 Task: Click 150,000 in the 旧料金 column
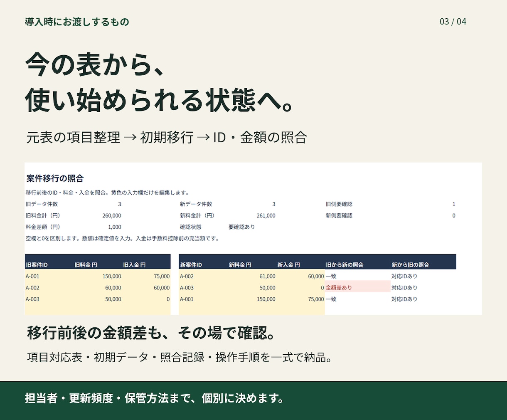point(112,276)
